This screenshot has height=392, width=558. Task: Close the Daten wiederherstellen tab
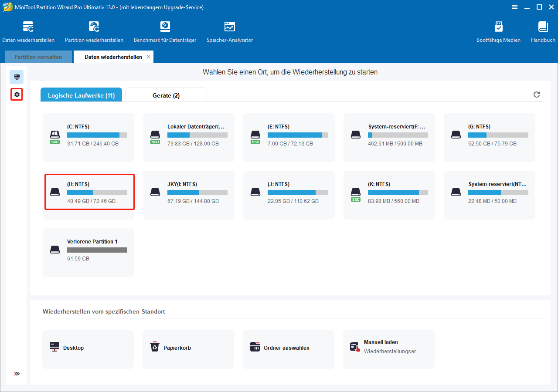click(148, 57)
